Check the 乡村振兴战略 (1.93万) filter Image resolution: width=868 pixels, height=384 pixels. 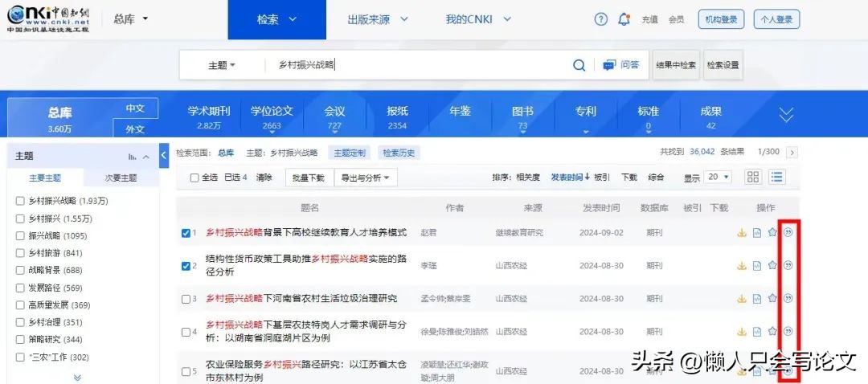tap(20, 201)
